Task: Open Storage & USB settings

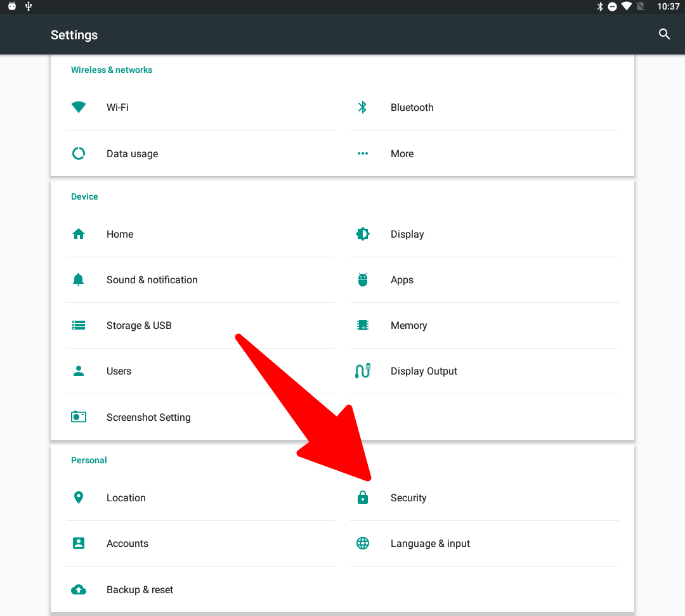Action: [200, 325]
